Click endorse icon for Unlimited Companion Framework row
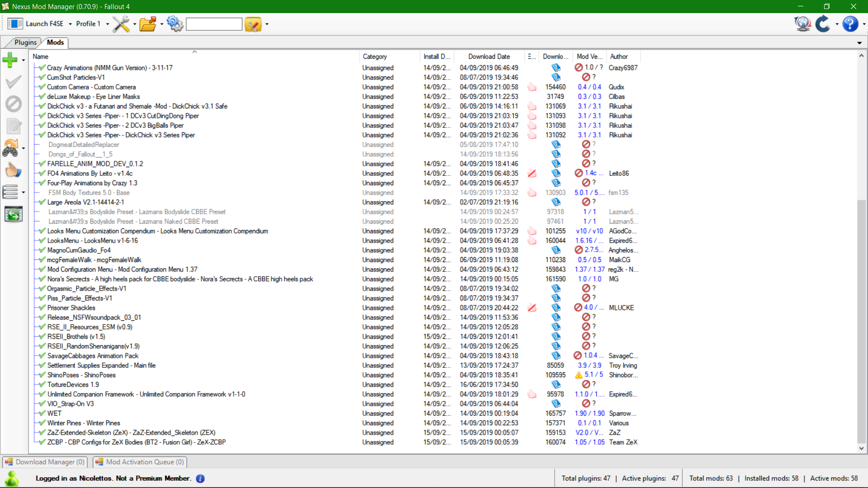 532,394
